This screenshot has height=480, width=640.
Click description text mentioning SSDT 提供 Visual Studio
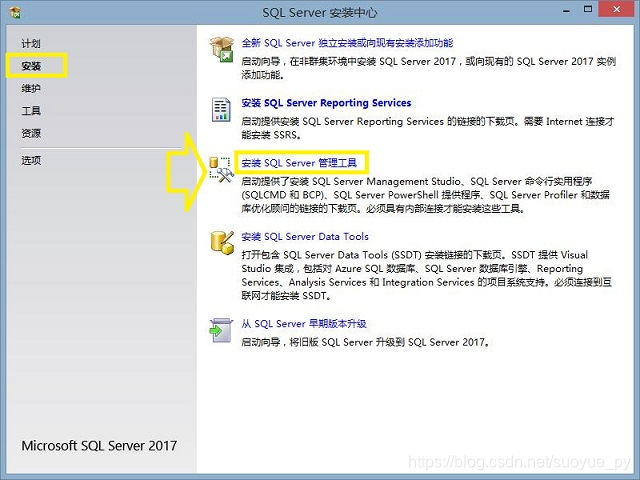(x=426, y=275)
